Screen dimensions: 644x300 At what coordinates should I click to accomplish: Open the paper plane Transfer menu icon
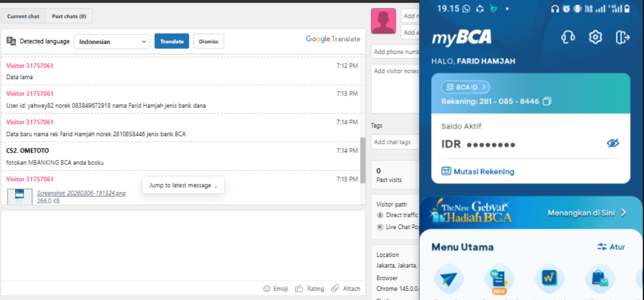tap(448, 279)
